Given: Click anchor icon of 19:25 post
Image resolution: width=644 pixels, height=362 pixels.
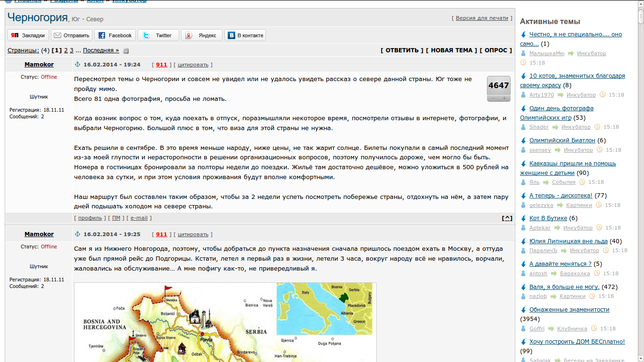Looking at the screenshot, I should tap(78, 234).
